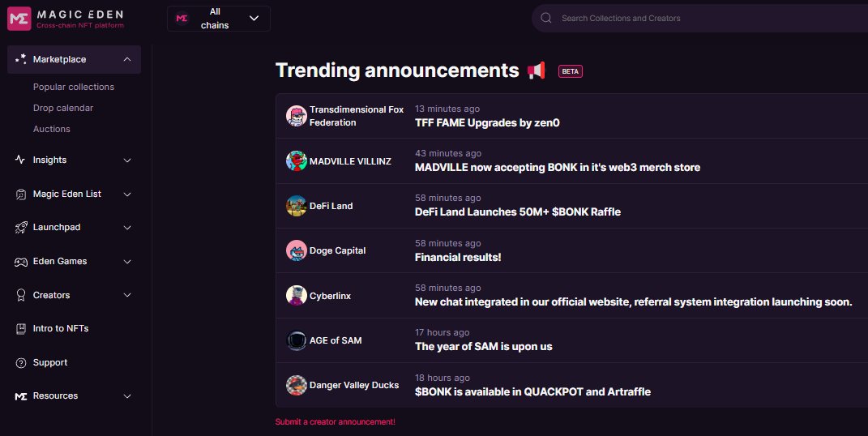Open the Financial results! announcement
The image size is (868, 436).
click(458, 257)
